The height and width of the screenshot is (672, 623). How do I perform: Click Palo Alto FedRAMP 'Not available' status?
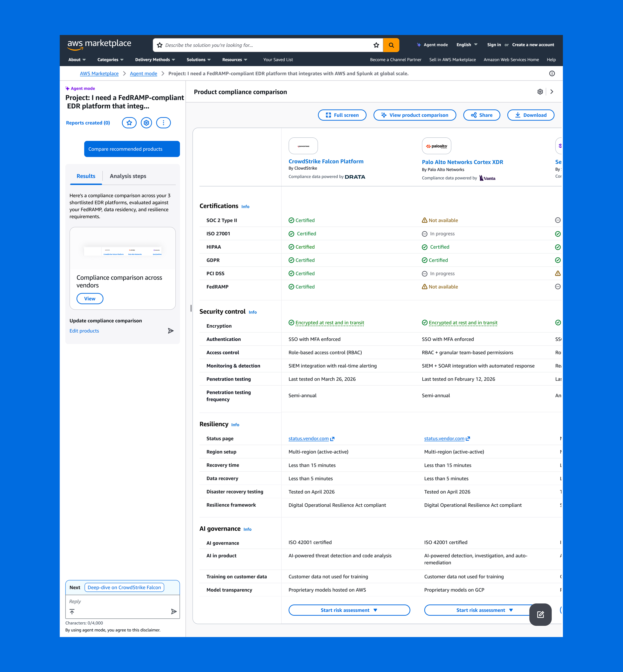point(440,287)
